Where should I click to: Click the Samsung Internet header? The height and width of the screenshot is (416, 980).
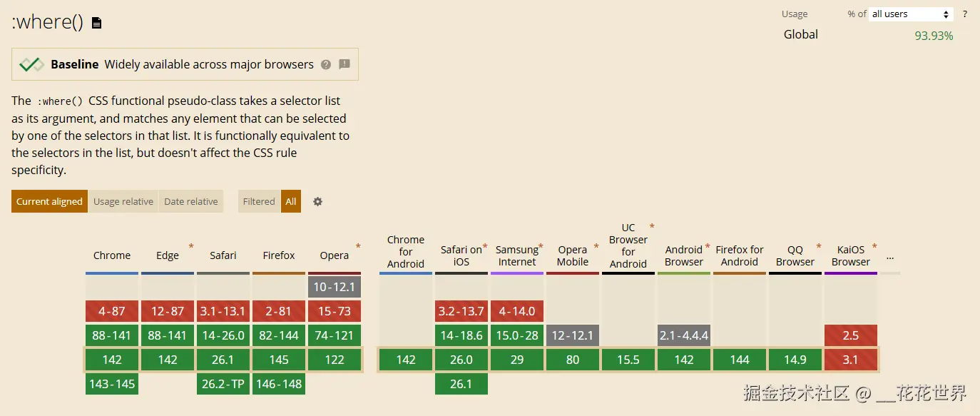pyautogui.click(x=517, y=255)
